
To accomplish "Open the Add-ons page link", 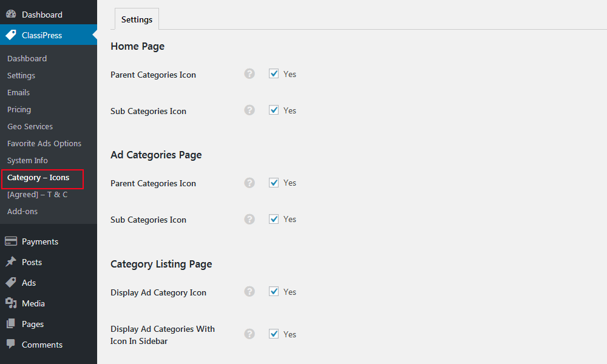I will click(x=22, y=211).
